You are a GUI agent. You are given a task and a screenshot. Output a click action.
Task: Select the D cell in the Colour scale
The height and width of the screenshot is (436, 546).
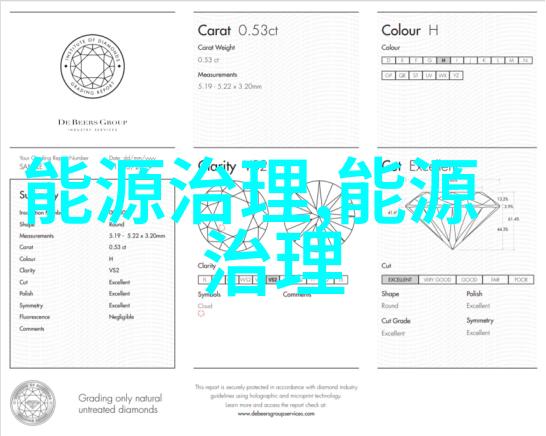coord(389,60)
